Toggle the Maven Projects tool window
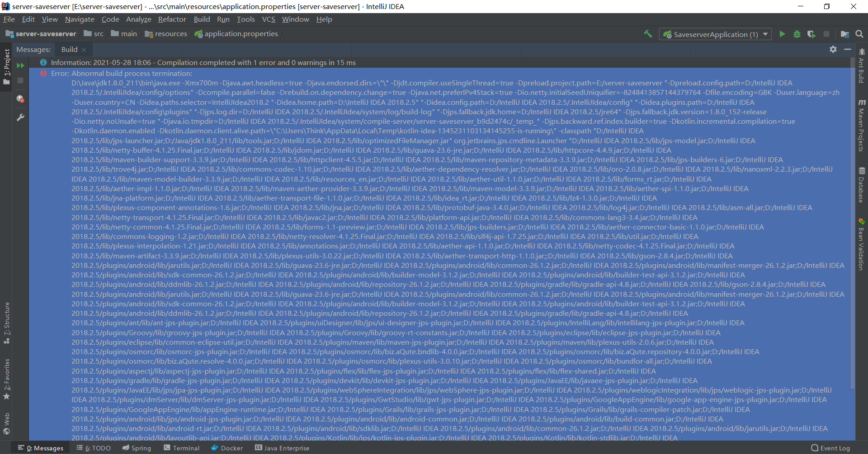The width and height of the screenshot is (868, 454). click(x=862, y=125)
